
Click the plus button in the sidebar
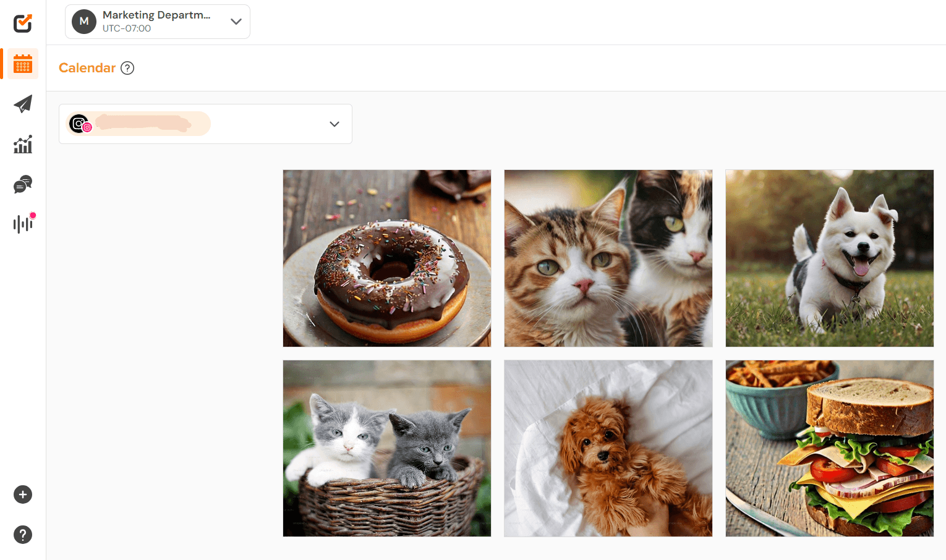[22, 494]
